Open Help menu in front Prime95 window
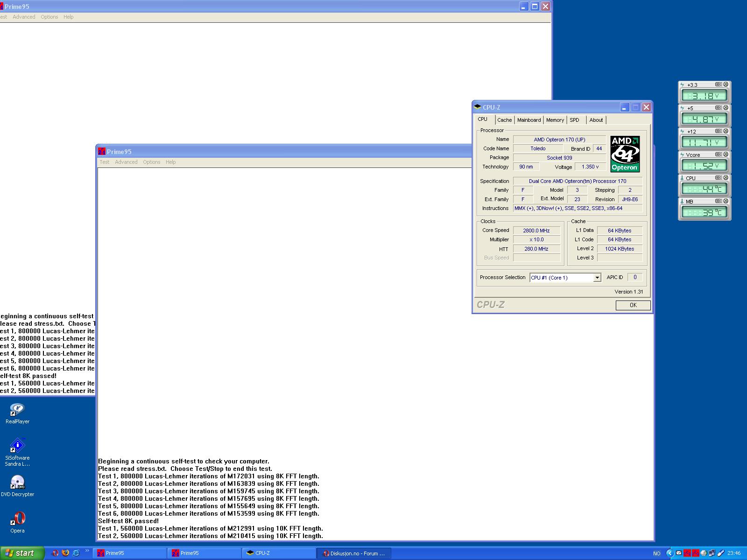The image size is (747, 560). click(171, 162)
